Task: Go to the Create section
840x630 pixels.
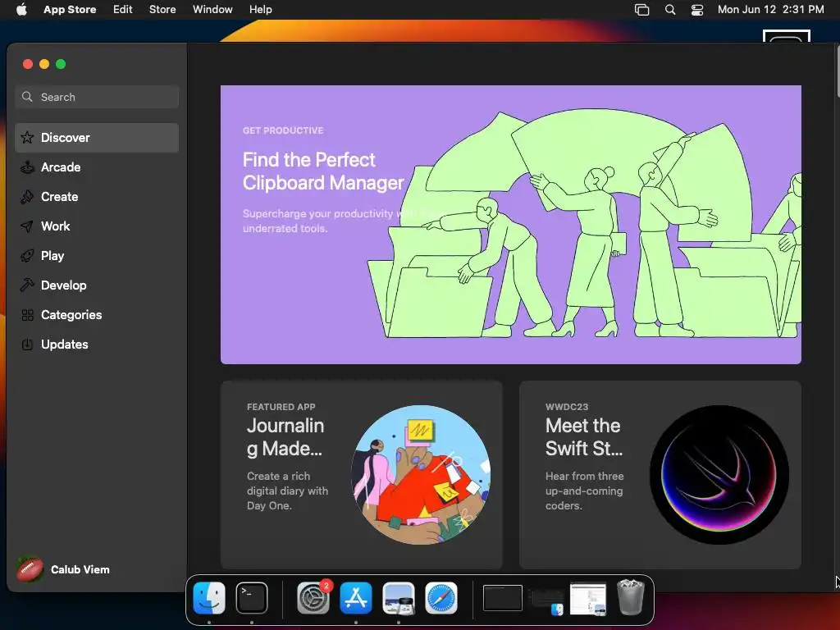Action: [97, 197]
